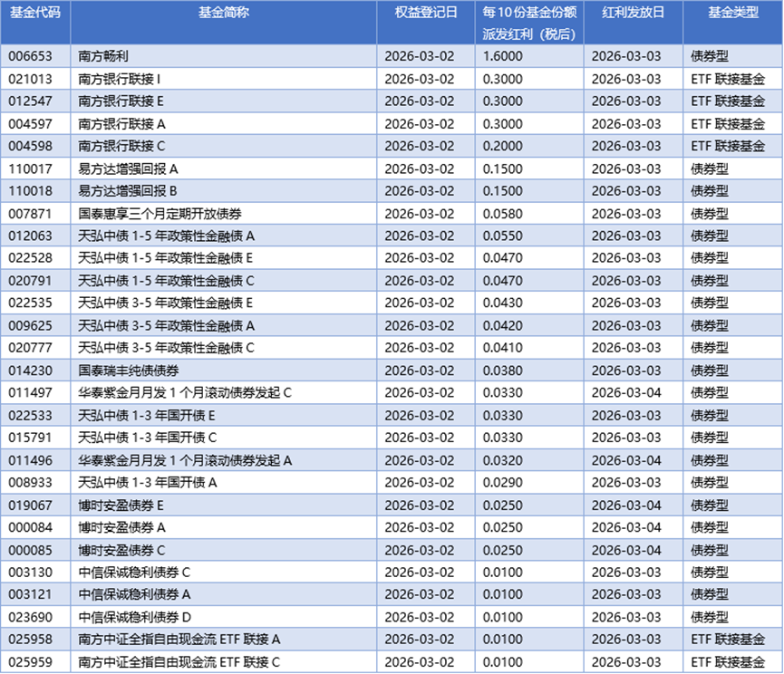Select fund code 020791
This screenshot has width=784, height=674.
(30, 281)
